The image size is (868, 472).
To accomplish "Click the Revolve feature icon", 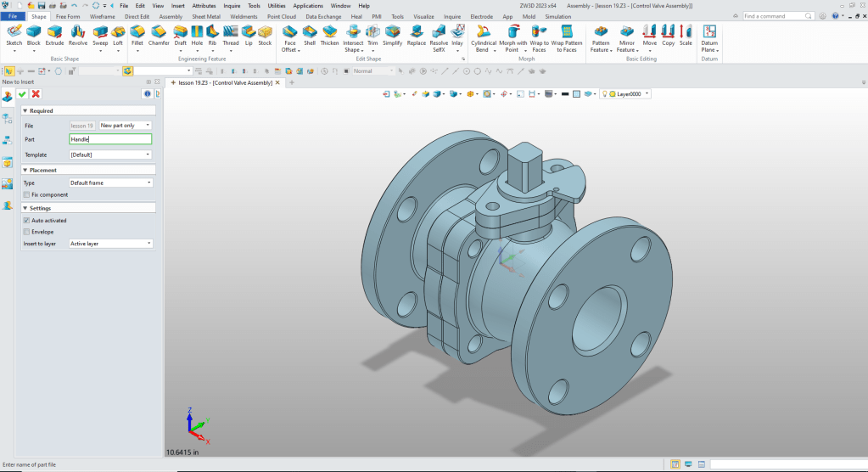I will [78, 33].
